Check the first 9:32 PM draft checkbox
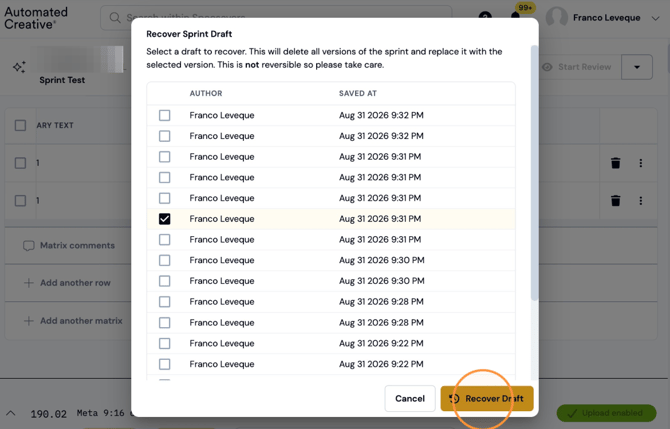The width and height of the screenshot is (670, 429). click(165, 115)
